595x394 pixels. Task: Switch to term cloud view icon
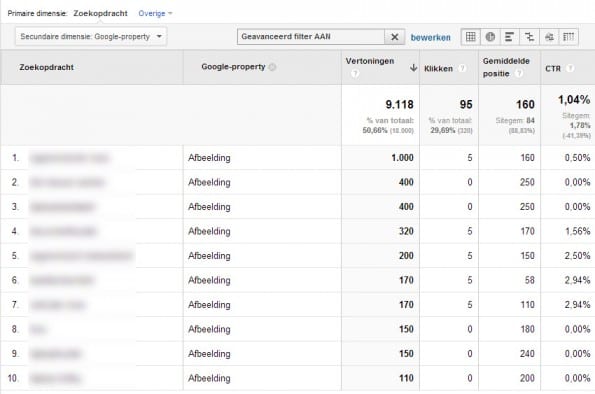[x=549, y=37]
